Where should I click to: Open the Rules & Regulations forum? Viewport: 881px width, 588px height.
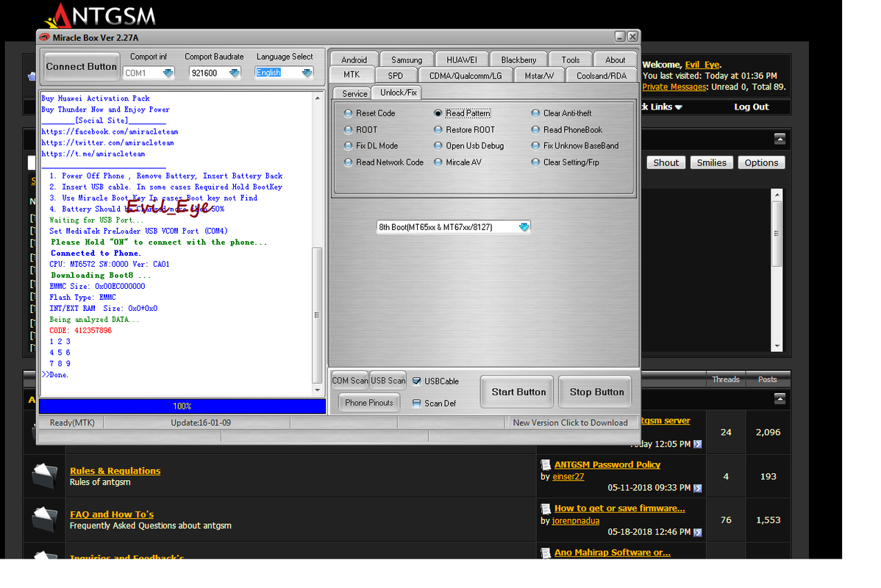click(x=115, y=470)
